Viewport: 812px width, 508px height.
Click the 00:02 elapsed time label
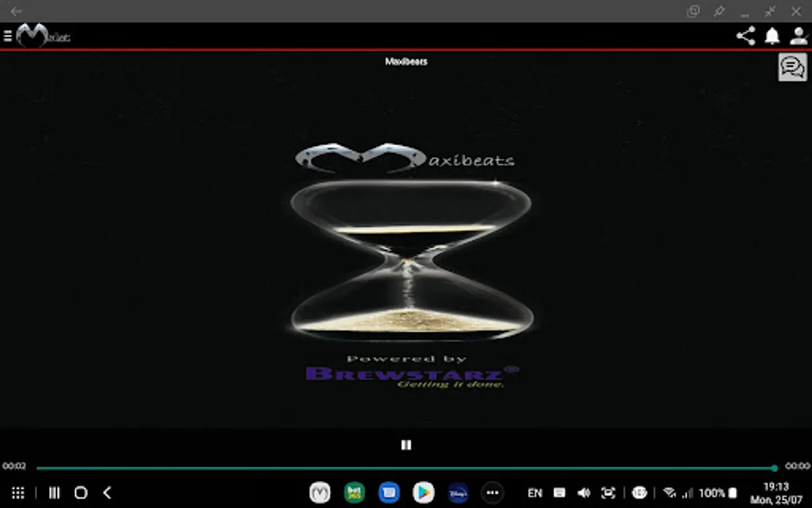click(14, 466)
